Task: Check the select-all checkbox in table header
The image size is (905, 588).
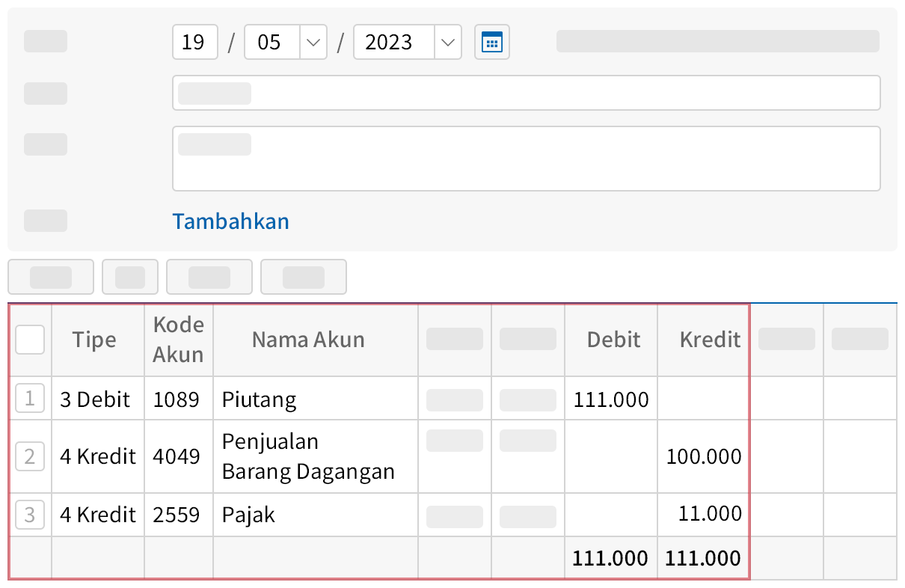Action: 30,339
